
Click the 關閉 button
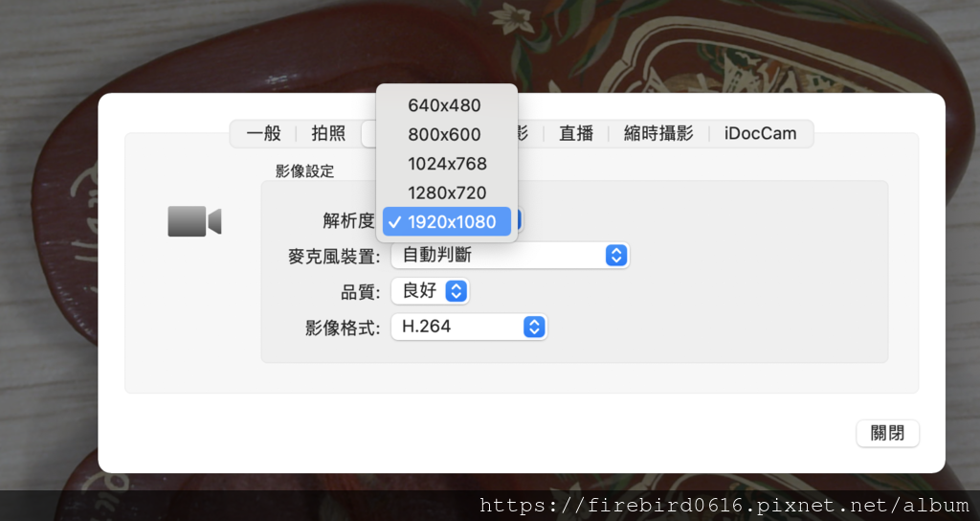click(887, 433)
